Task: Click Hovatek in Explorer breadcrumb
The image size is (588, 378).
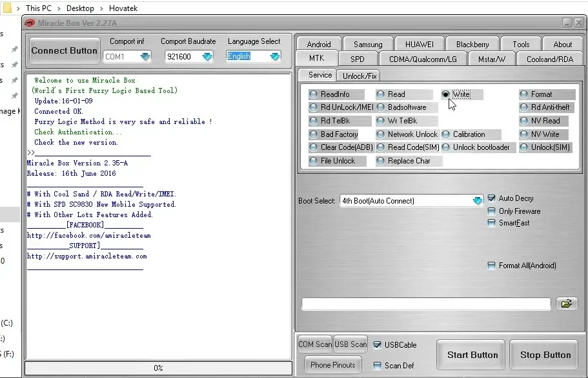Action: tap(123, 8)
